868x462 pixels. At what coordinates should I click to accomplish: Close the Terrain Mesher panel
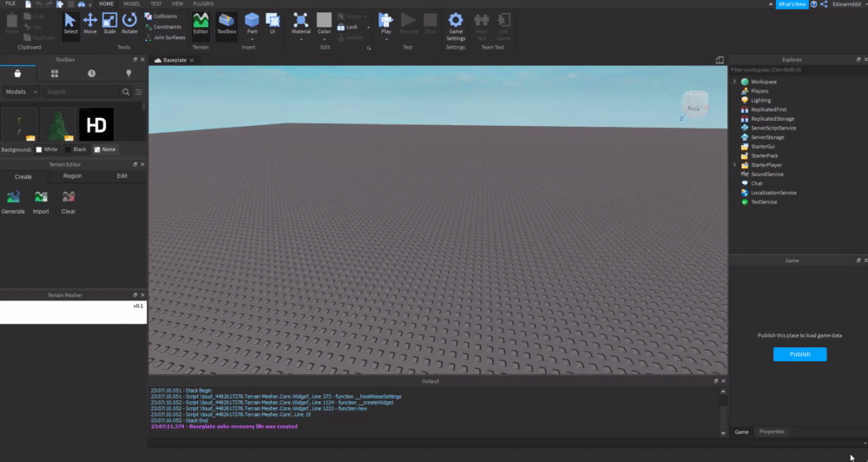pyautogui.click(x=142, y=295)
